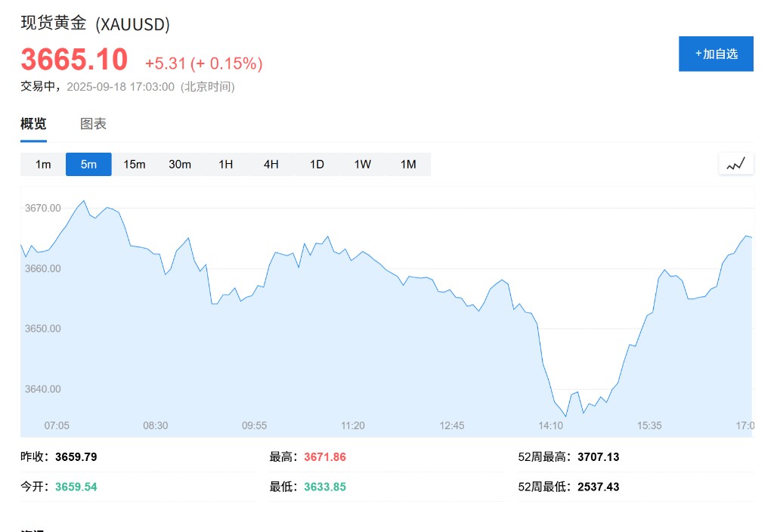Add XAUUSD to watchlist with +加自选
Image resolution: width=774 pixels, height=532 pixels.
pyautogui.click(x=716, y=54)
